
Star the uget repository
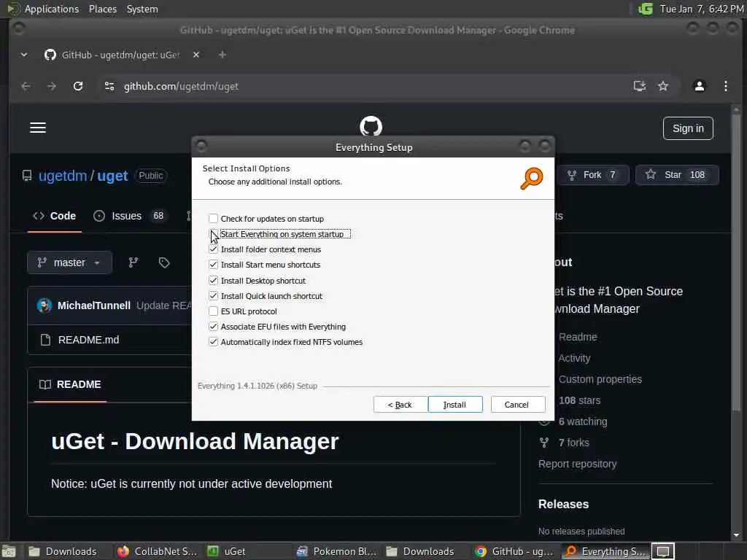point(677,175)
